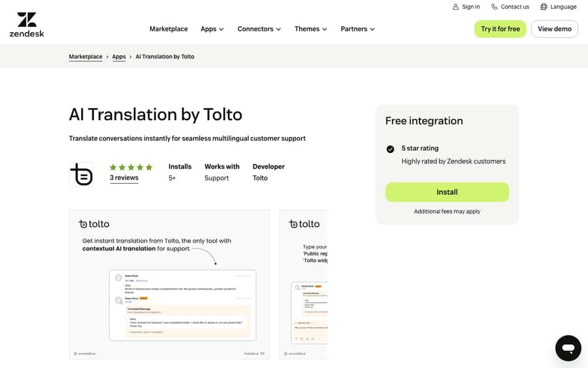Expand the Themes dropdown menu
Image resolution: width=588 pixels, height=368 pixels.
(310, 29)
